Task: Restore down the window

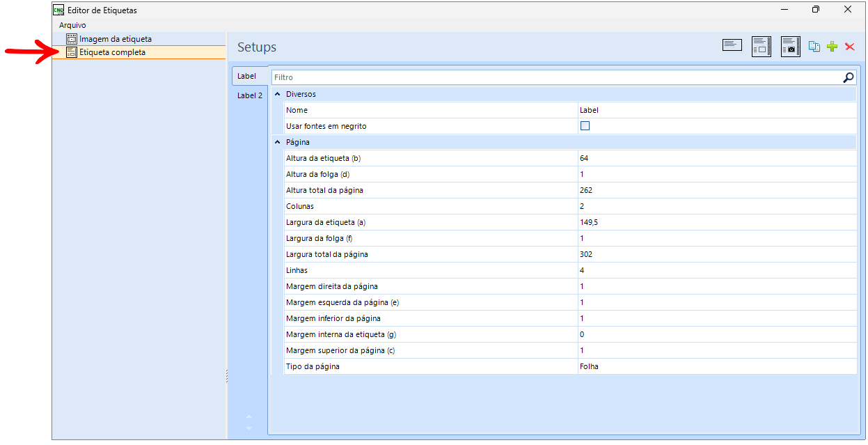Action: [815, 10]
